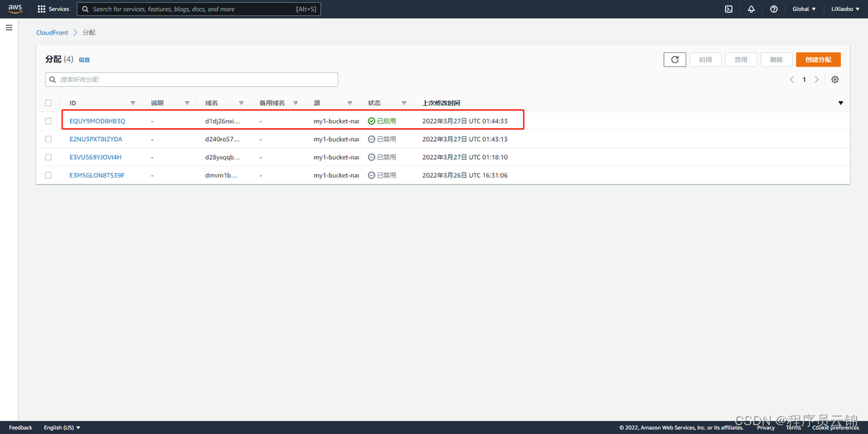
Task: Click the CloudFront breadcrumb link
Action: 52,33
